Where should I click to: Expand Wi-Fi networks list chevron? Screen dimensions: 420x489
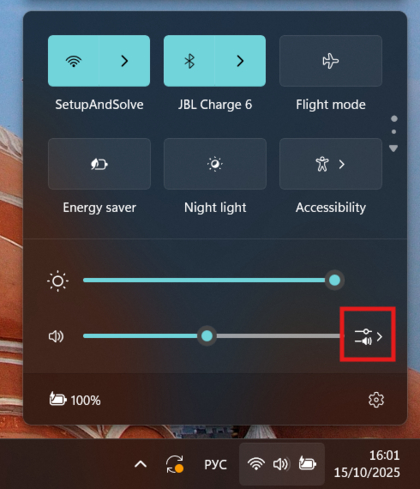(125, 61)
